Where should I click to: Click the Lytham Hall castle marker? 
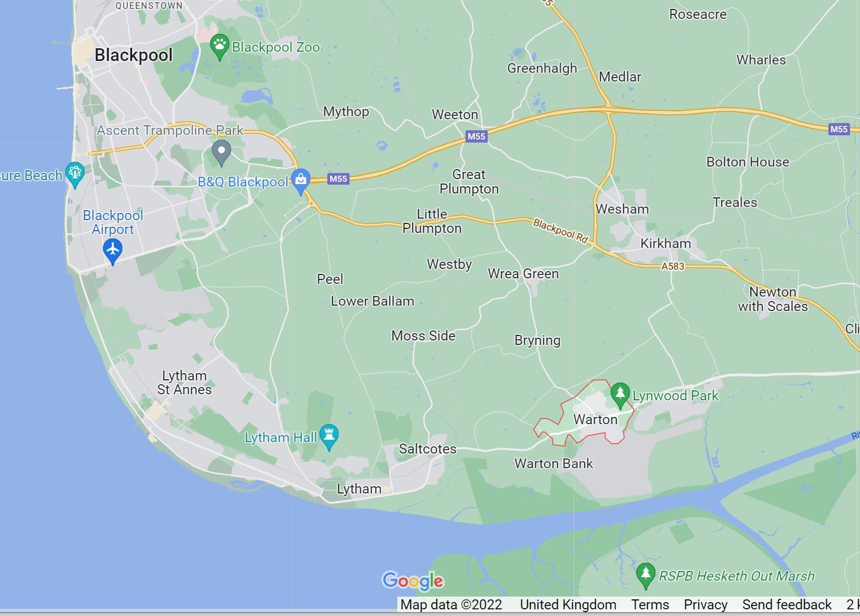328,435
